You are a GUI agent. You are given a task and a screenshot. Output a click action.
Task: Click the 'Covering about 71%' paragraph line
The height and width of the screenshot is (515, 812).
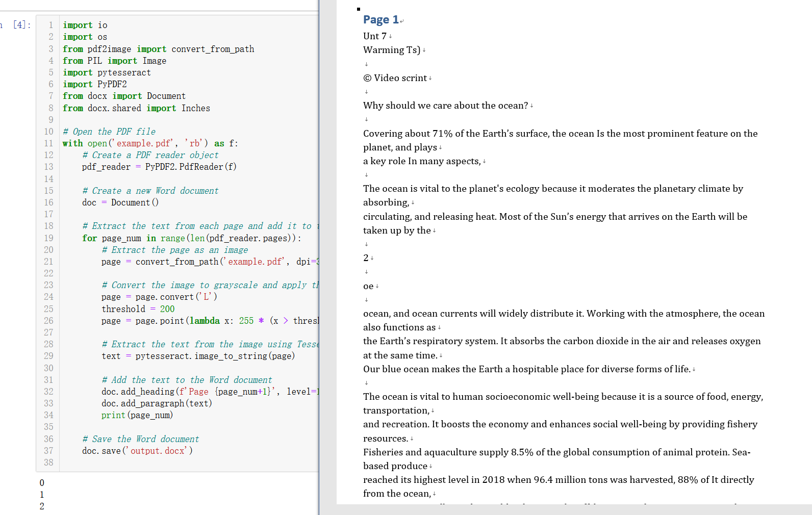tap(561, 134)
